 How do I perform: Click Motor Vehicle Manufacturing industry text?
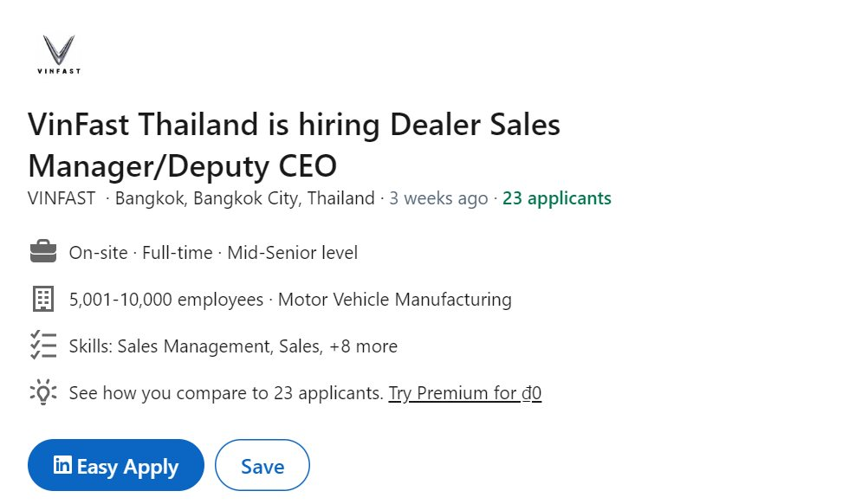click(x=394, y=300)
